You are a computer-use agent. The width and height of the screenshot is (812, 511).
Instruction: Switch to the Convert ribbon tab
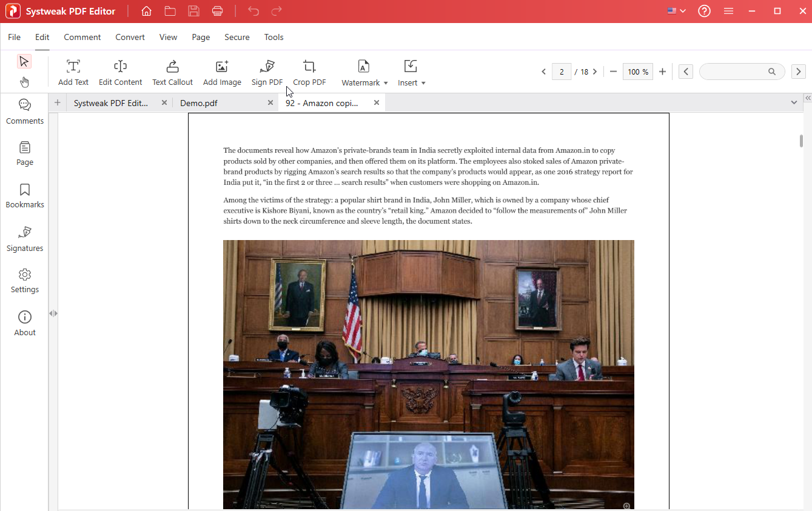pyautogui.click(x=130, y=37)
